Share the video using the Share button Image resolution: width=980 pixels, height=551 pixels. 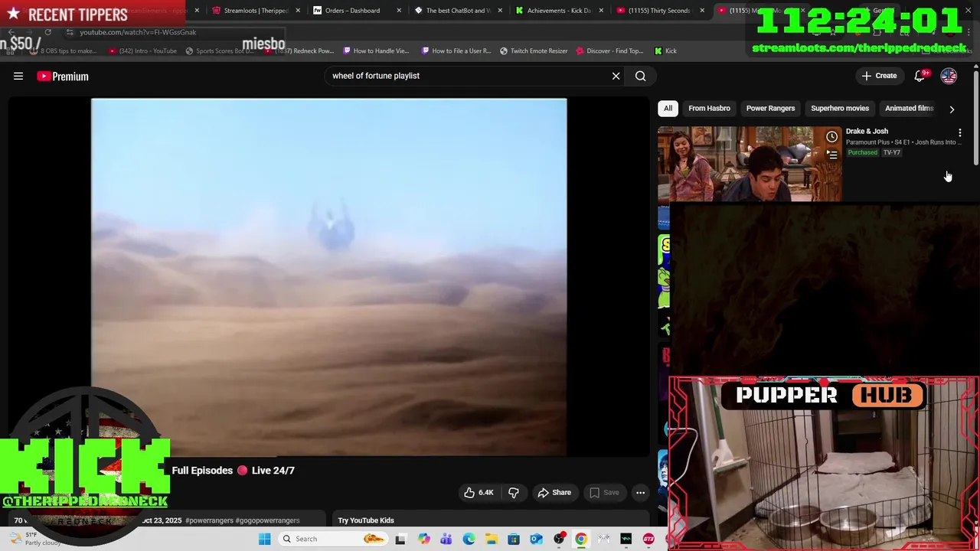pos(554,493)
